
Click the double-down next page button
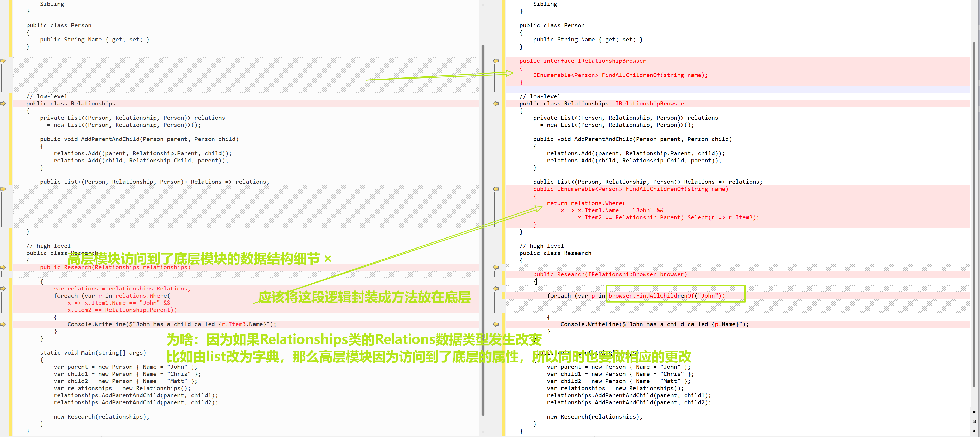[974, 431]
